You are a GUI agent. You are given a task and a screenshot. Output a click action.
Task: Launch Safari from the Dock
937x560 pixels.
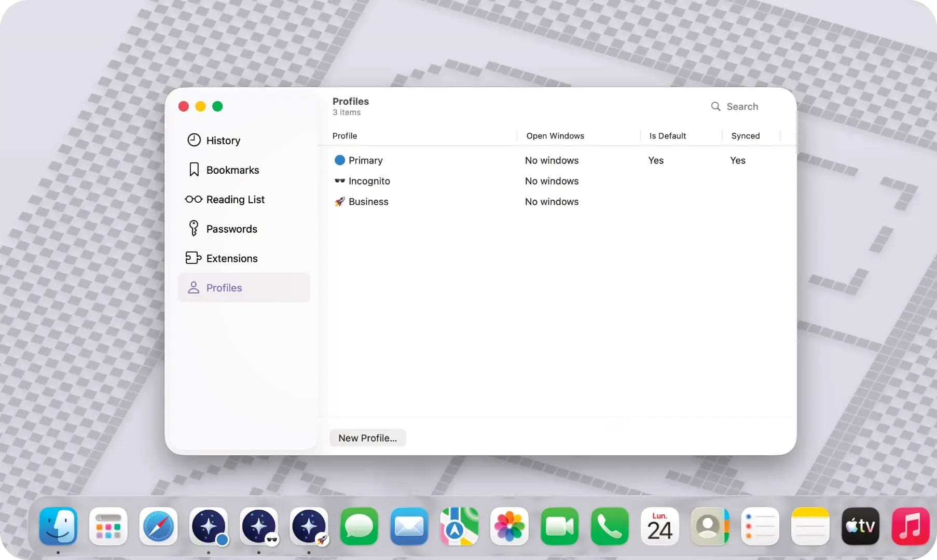159,526
